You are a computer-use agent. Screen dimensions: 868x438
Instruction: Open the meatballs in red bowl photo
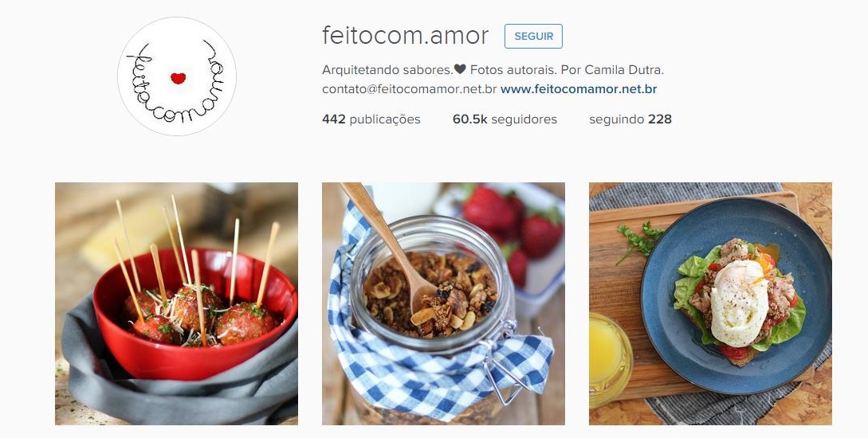tap(177, 303)
